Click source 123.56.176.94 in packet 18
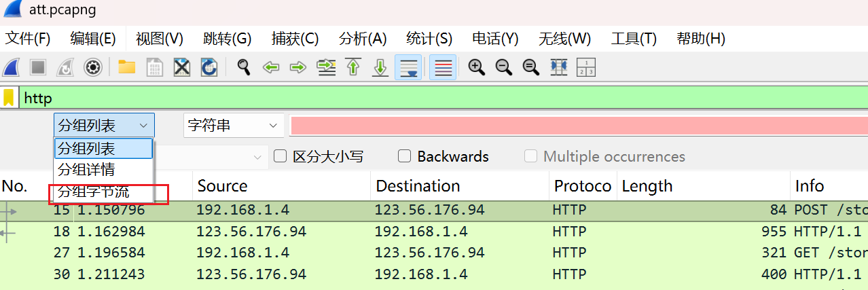 pos(251,232)
